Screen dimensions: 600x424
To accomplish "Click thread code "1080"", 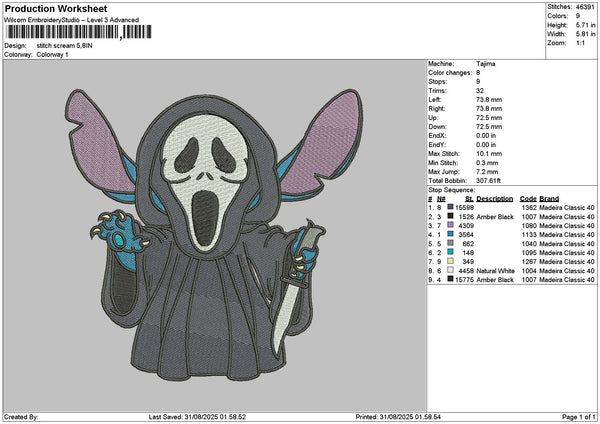I will click(529, 226).
